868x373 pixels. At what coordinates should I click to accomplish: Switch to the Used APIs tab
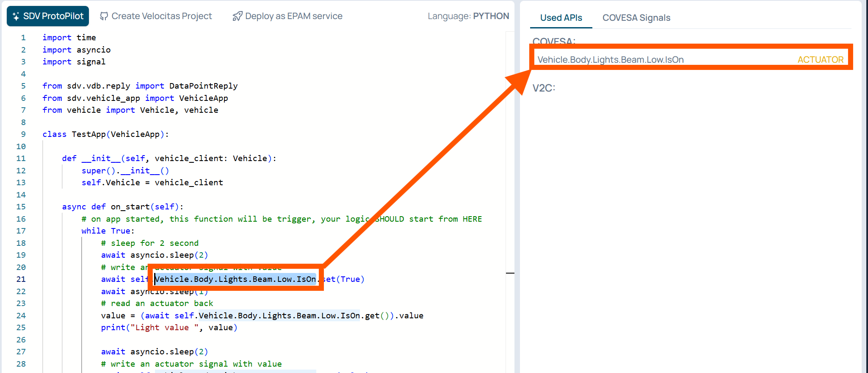(x=561, y=18)
